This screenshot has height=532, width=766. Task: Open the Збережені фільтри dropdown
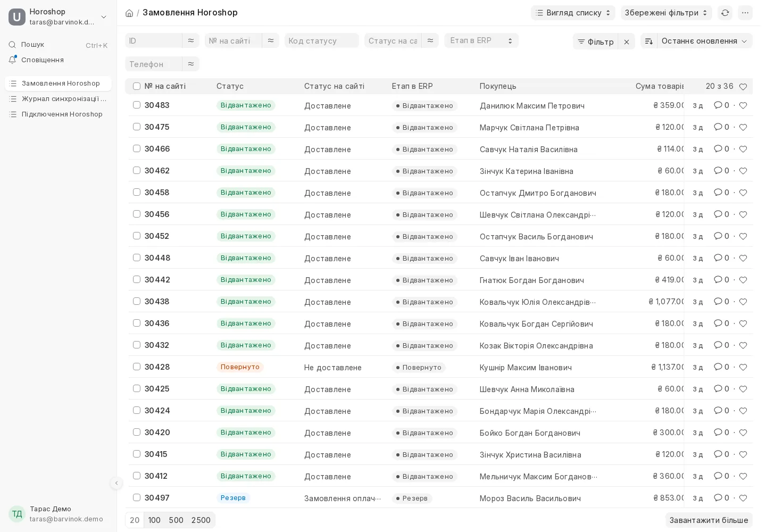tap(666, 13)
